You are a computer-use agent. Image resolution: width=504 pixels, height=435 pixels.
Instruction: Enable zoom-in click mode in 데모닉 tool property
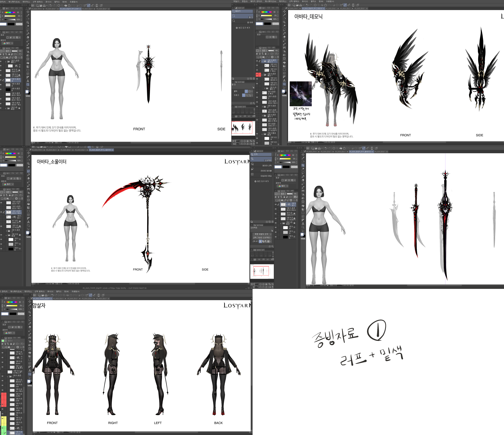pos(246,91)
